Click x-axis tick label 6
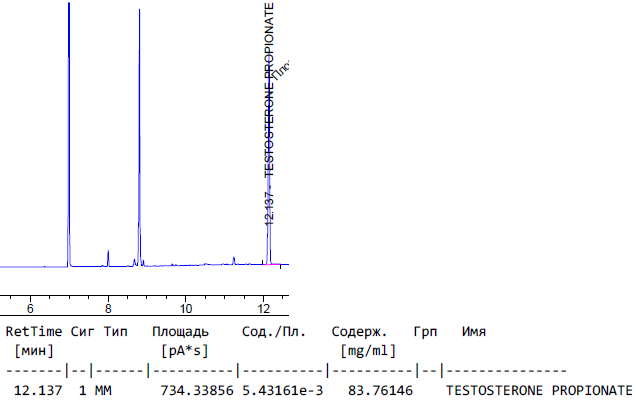636x403 pixels. [x=30, y=308]
